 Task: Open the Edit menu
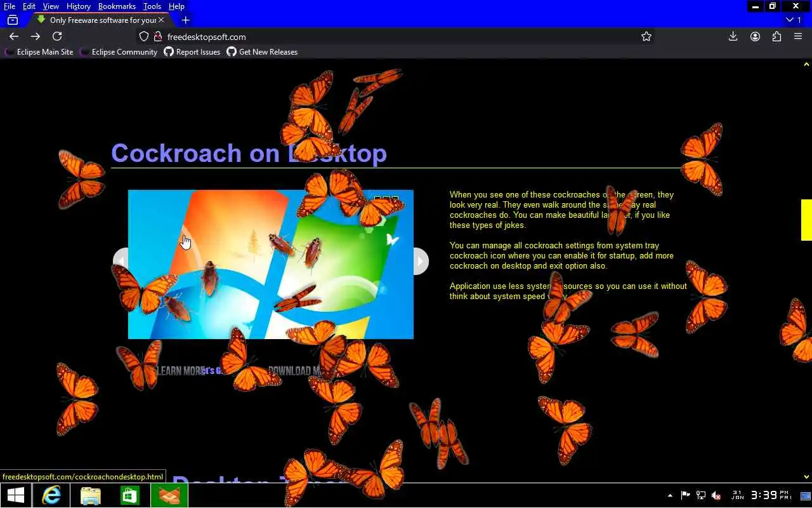click(29, 6)
